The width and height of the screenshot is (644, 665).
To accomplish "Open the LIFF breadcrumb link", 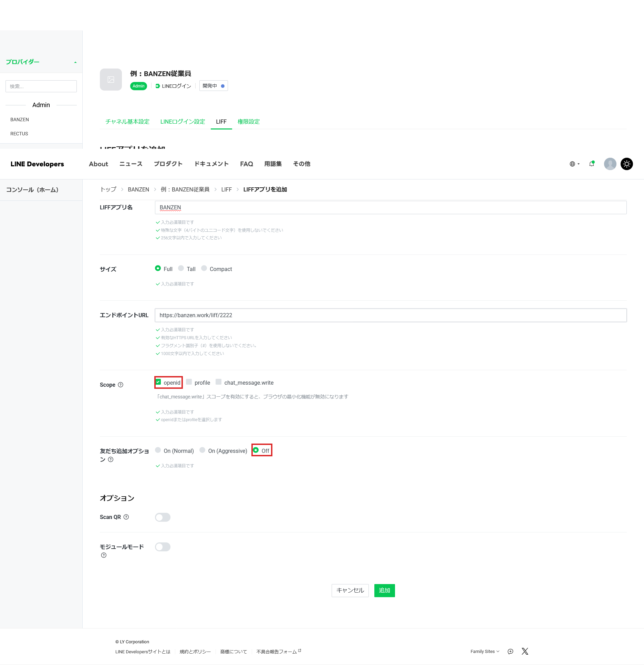I will tap(227, 189).
